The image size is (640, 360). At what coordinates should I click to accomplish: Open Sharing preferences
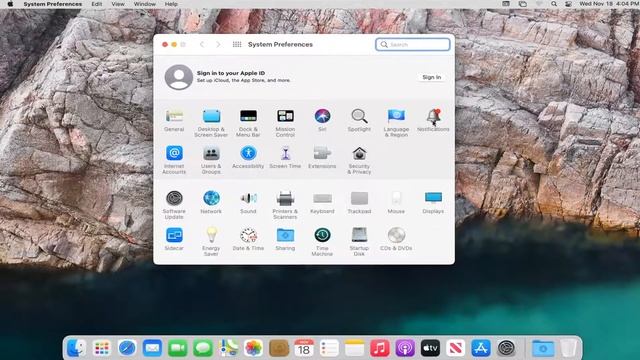[285, 239]
